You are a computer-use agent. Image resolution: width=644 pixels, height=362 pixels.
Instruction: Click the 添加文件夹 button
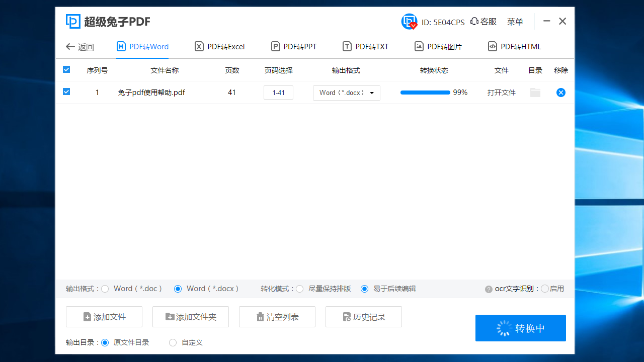(191, 317)
